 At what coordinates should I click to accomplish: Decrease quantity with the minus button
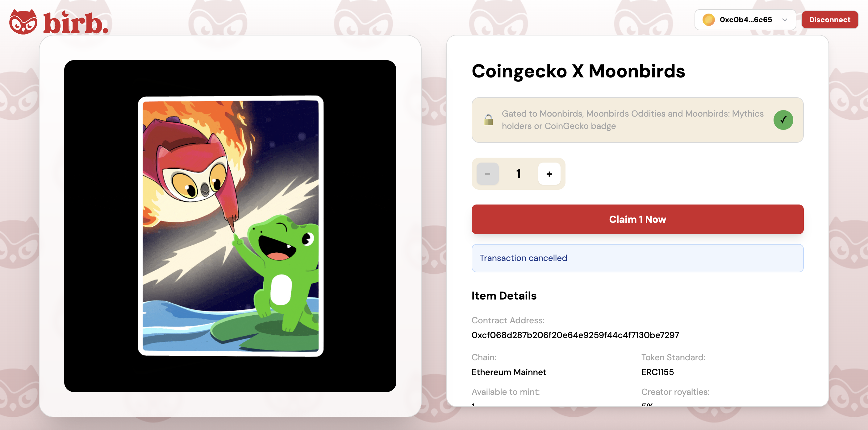pyautogui.click(x=488, y=174)
